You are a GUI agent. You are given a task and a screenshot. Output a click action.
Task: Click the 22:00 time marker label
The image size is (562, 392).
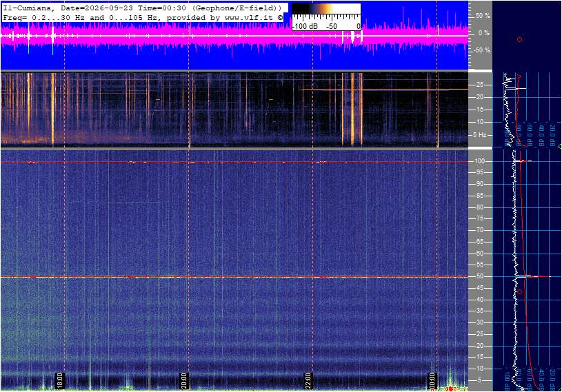308,380
